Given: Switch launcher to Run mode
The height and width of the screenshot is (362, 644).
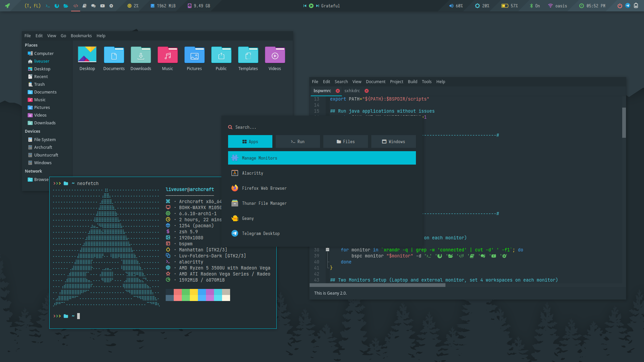Looking at the screenshot, I should click(x=298, y=142).
